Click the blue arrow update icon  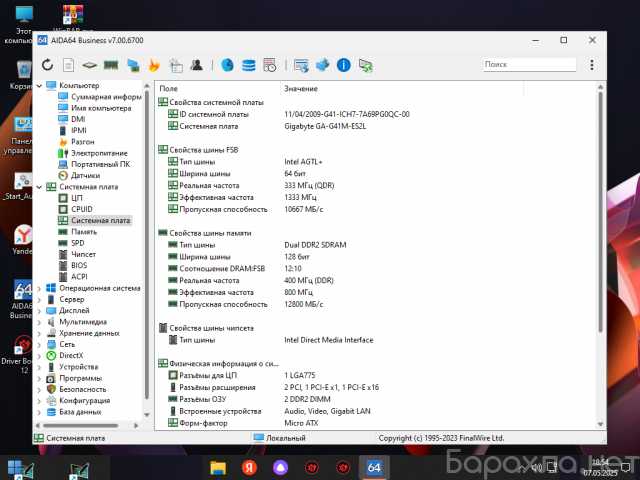(x=322, y=64)
